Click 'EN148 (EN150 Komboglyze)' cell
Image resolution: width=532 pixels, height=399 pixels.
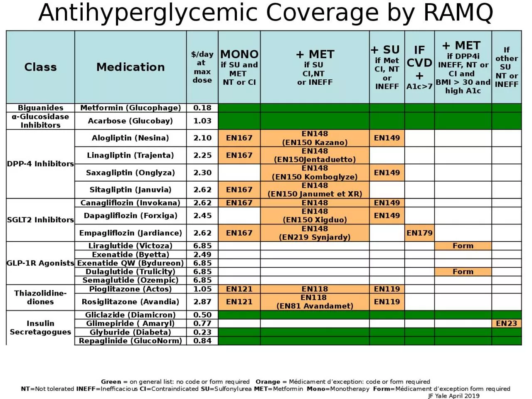pos(315,172)
